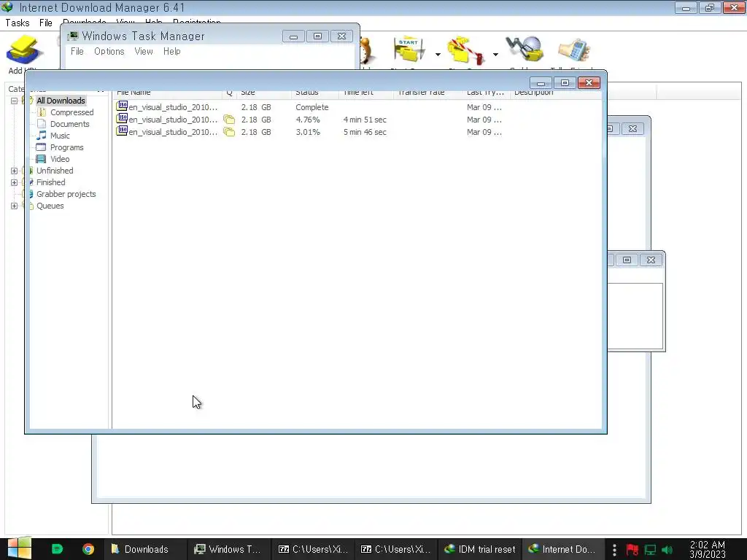Select the Programs category

coord(67,147)
